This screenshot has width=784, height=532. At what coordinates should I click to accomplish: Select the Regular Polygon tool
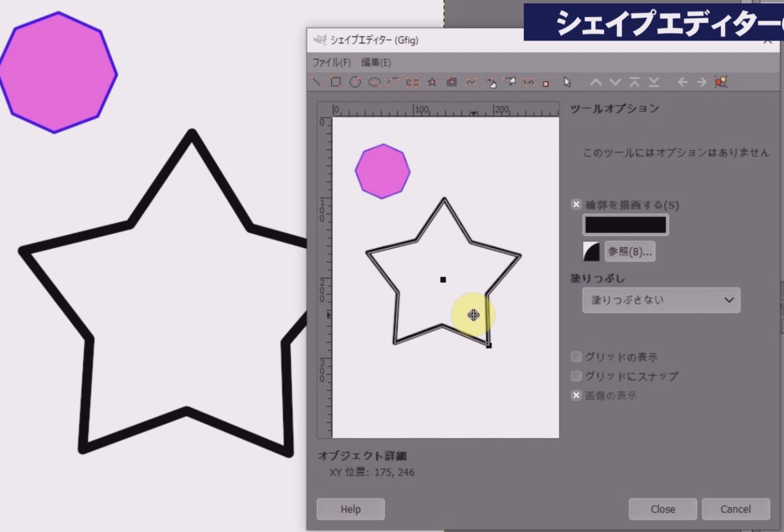point(413,82)
